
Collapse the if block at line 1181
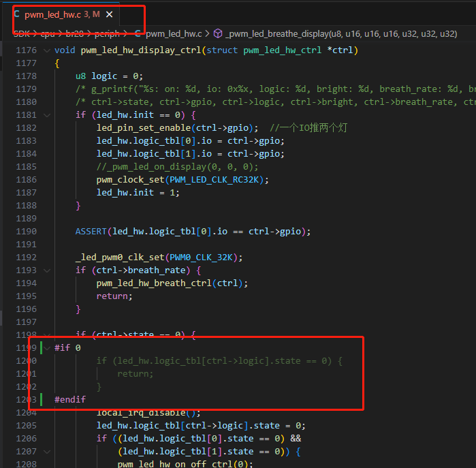point(47,115)
